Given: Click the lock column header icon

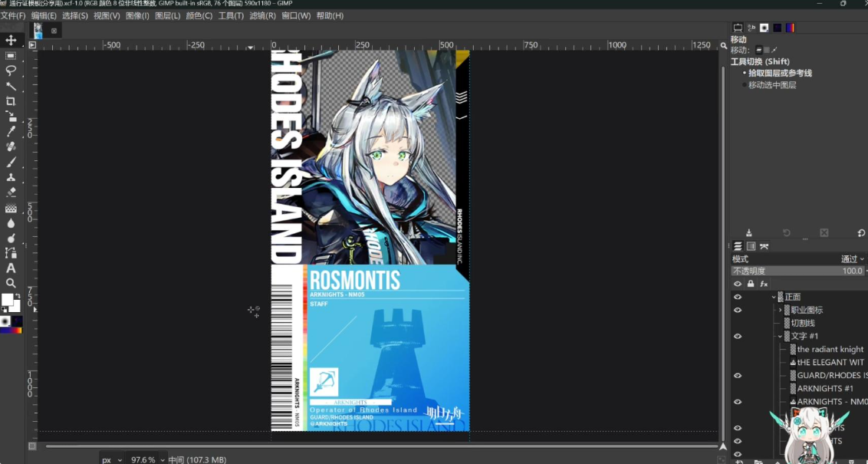Looking at the screenshot, I should click(x=751, y=284).
